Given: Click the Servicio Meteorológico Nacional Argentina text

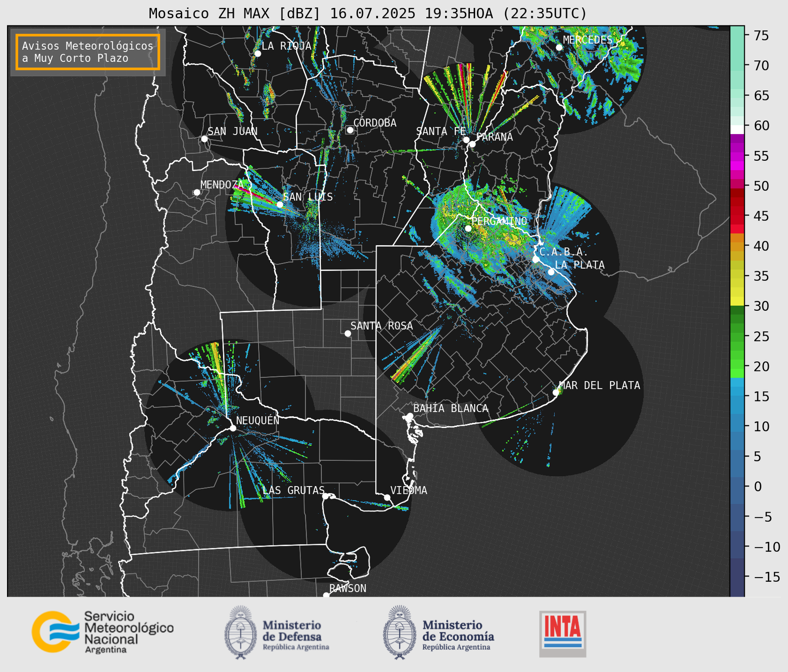Looking at the screenshot, I should point(129,632).
